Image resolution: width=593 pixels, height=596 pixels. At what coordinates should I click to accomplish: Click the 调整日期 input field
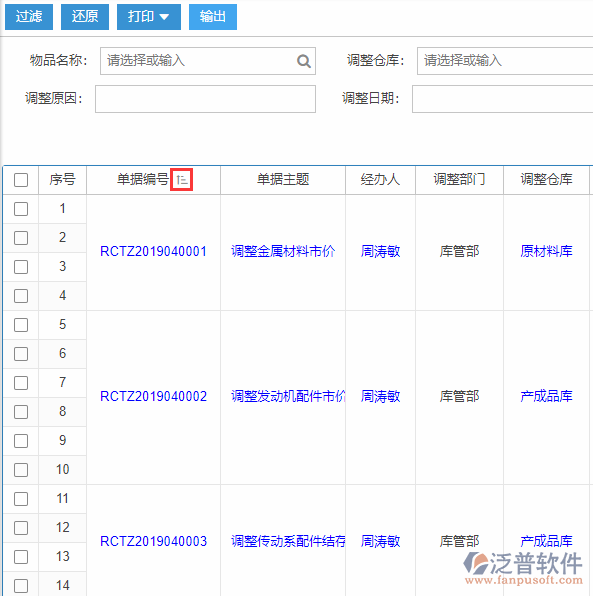pyautogui.click(x=503, y=99)
